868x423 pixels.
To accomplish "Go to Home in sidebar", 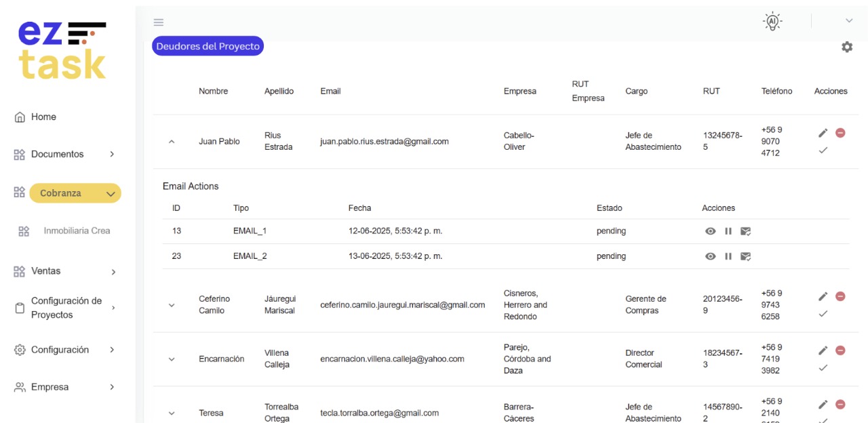I will click(x=43, y=117).
